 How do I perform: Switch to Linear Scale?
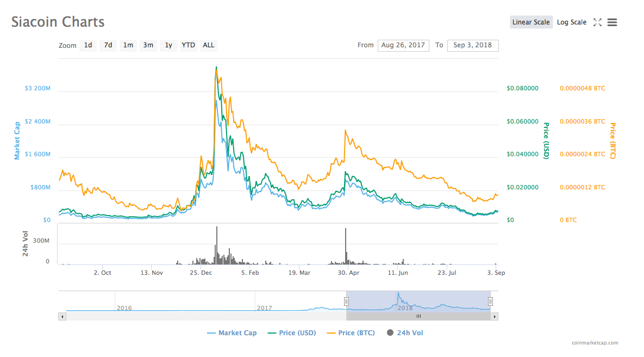[x=530, y=22]
